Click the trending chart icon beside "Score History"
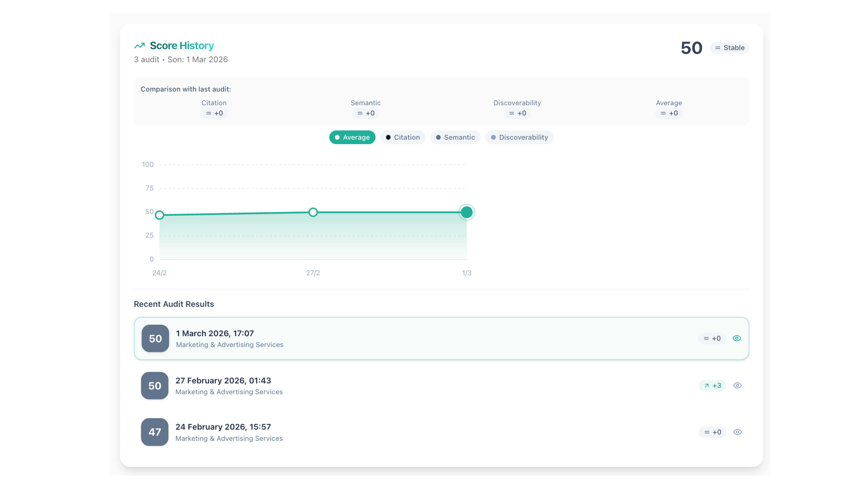Viewport: 868px width, 488px height. point(139,45)
